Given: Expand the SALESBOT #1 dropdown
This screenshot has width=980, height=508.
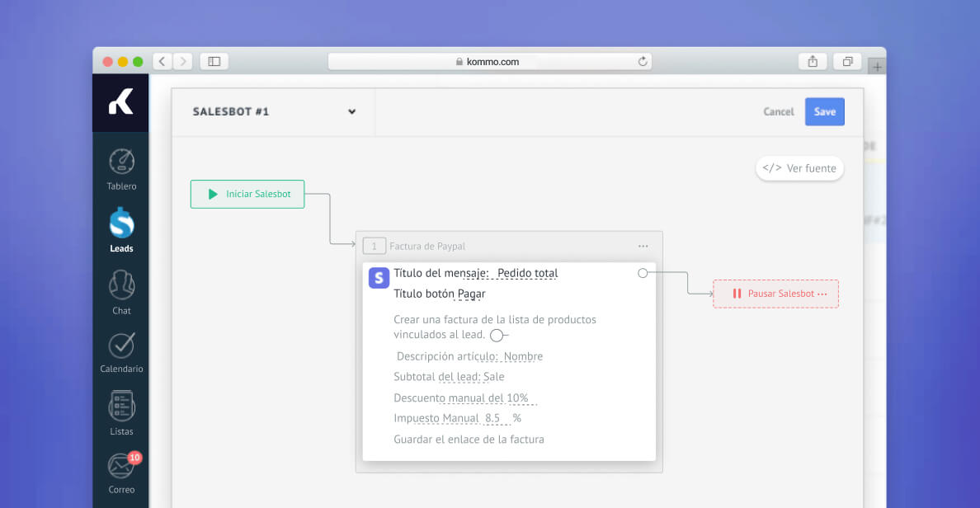Looking at the screenshot, I should click(x=352, y=112).
